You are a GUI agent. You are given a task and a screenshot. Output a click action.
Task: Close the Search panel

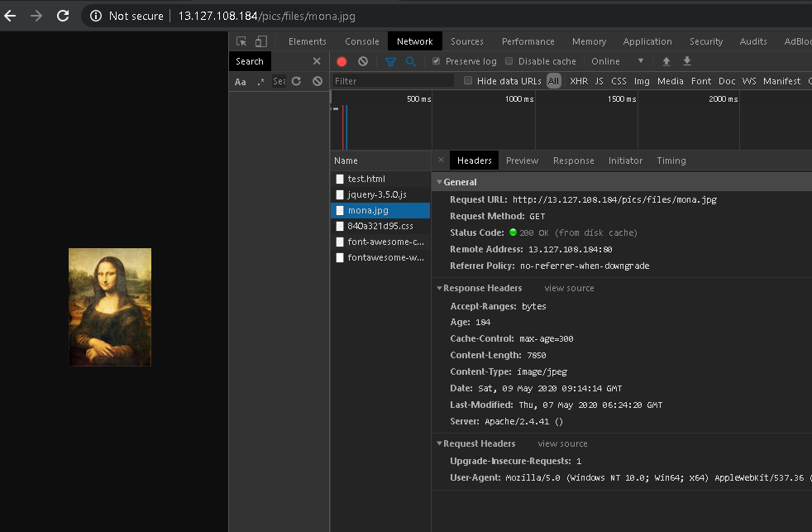[317, 61]
